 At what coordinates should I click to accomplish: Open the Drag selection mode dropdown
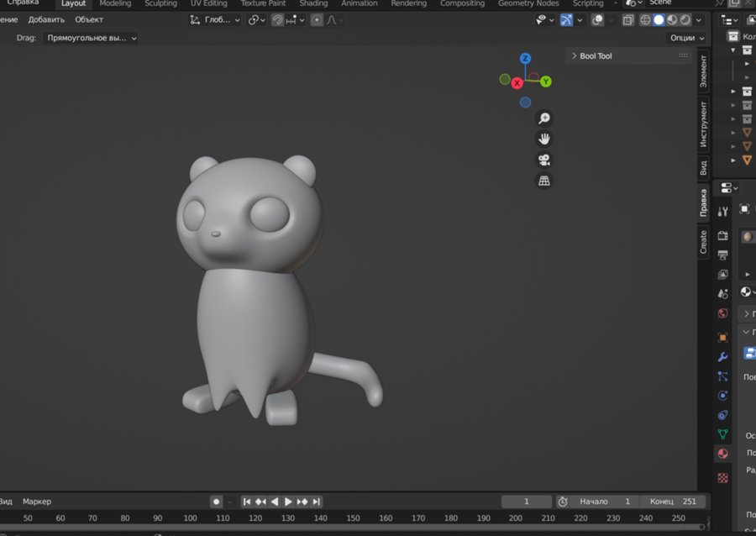(91, 38)
